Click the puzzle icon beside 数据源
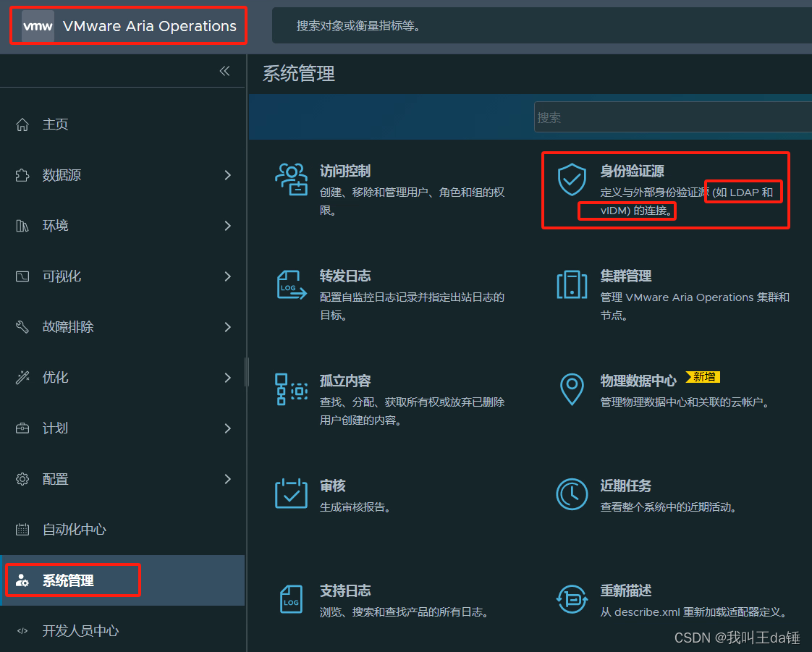Viewport: 812px width, 652px height. point(22,175)
